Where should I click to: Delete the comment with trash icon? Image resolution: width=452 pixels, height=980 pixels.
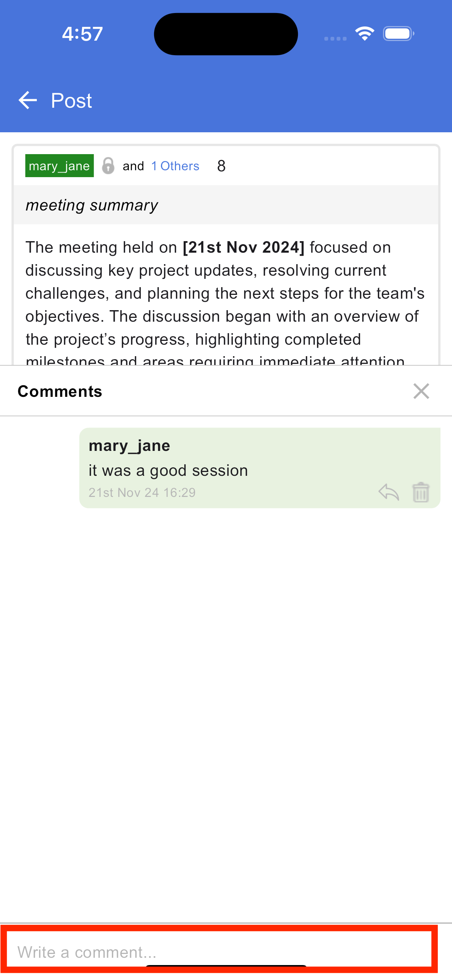(421, 492)
